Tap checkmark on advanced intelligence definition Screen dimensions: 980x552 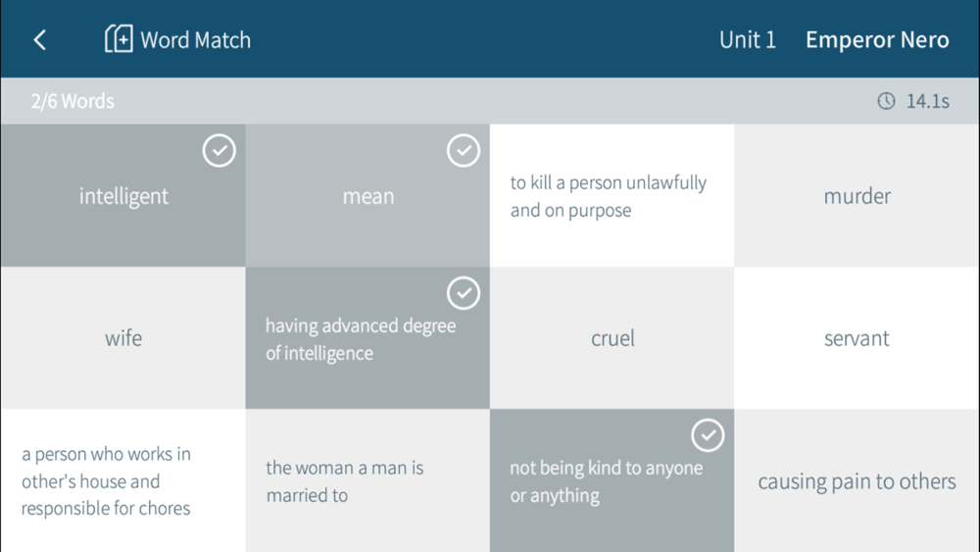point(464,293)
